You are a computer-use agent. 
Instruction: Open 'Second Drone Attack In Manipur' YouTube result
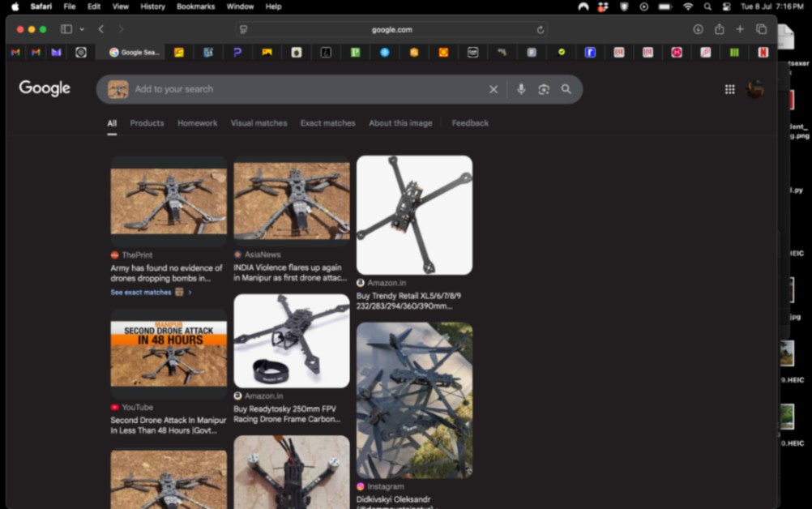(x=169, y=426)
